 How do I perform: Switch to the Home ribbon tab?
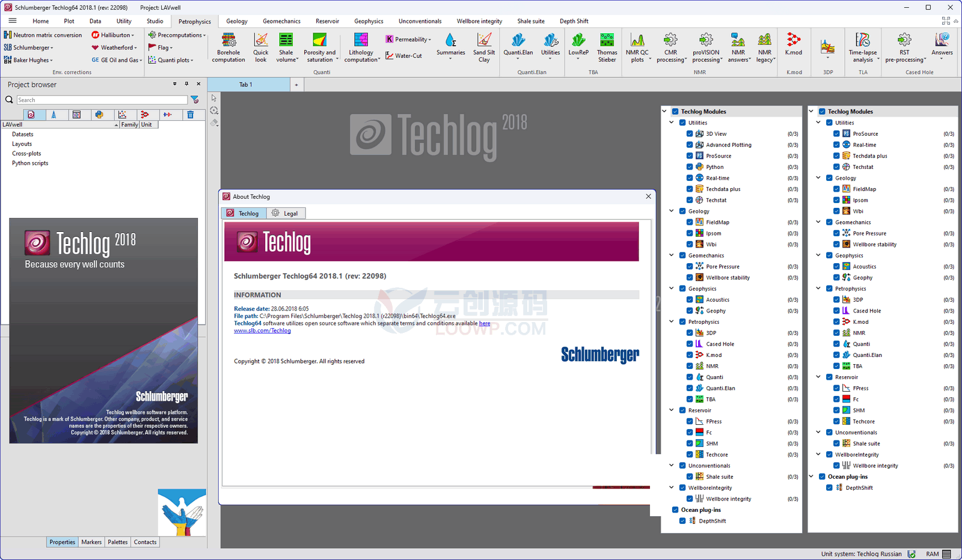(41, 21)
